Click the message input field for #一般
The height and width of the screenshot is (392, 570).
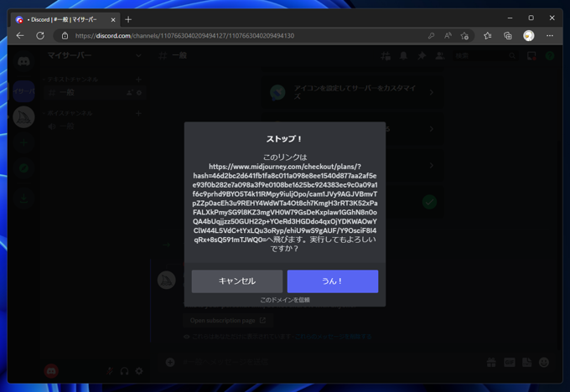tap(327, 362)
